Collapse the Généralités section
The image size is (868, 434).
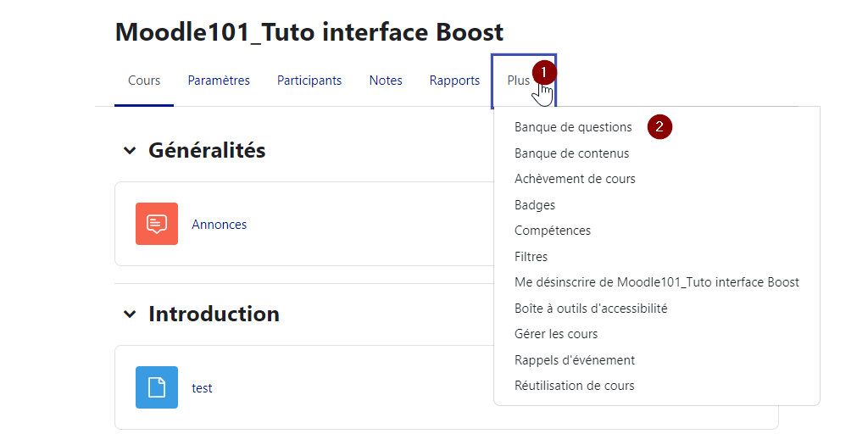coord(129,151)
